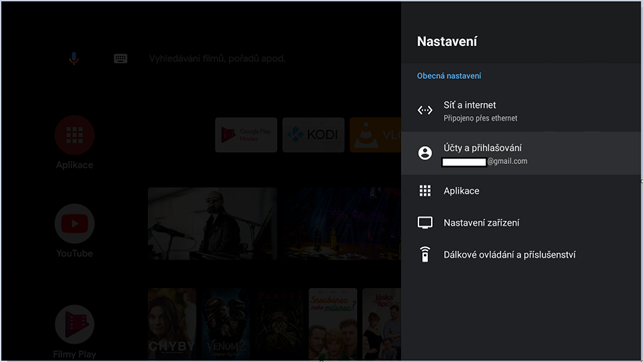Viewport: 643px width, 362px height.
Task: Click the Připojeno přes ethernet status text
Action: (480, 118)
